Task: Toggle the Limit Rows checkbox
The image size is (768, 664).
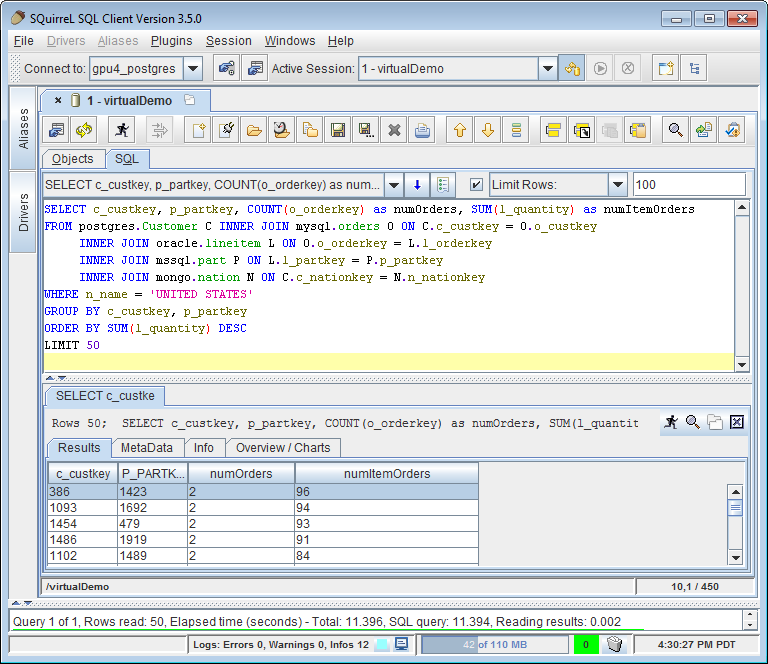Action: 476,185
